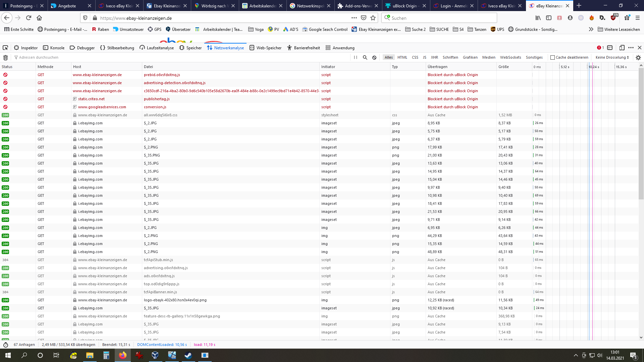Click the clear network log trash icon

(x=5, y=57)
